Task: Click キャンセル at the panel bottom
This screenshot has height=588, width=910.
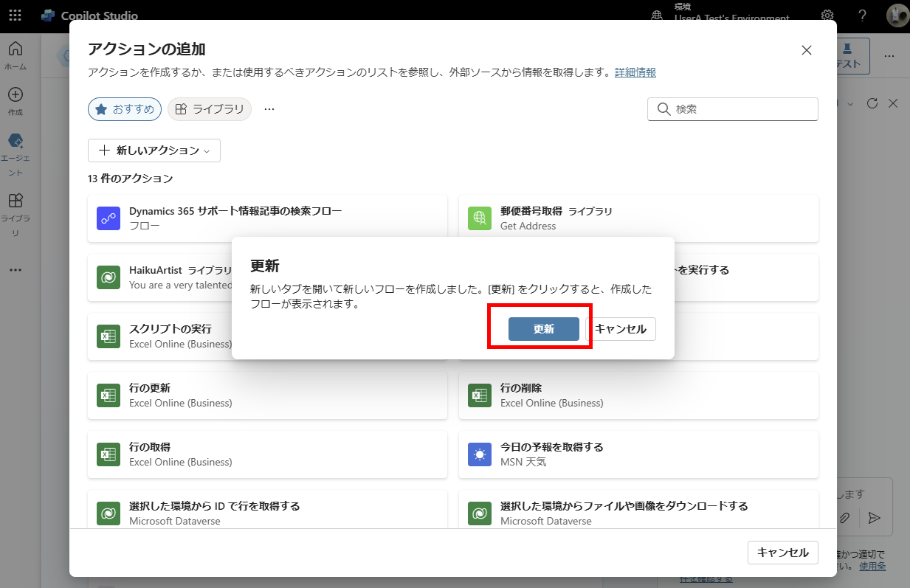Action: pos(782,552)
